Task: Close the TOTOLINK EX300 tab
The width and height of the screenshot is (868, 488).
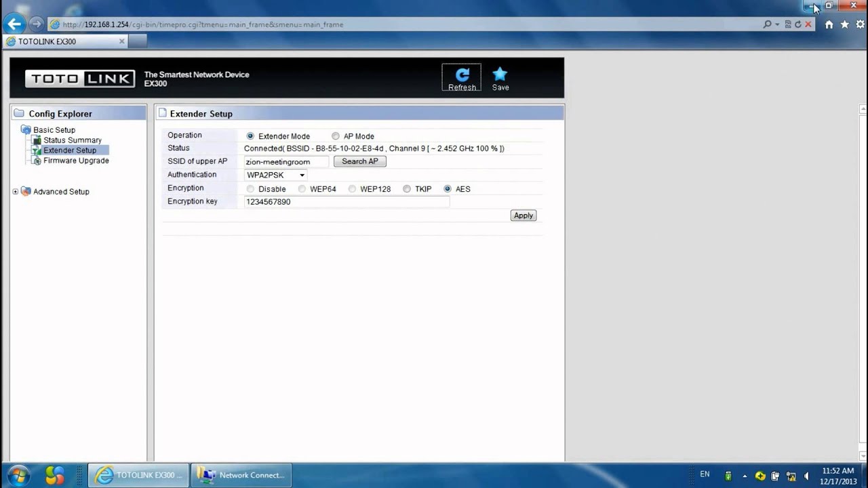Action: pos(122,41)
